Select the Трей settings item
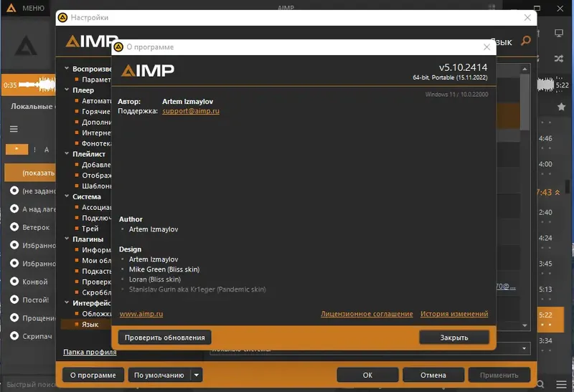The image size is (574, 392). tap(90, 229)
